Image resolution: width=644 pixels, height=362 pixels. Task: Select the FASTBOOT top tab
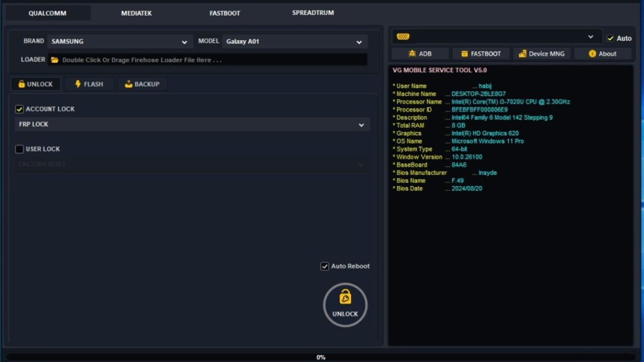tap(225, 13)
